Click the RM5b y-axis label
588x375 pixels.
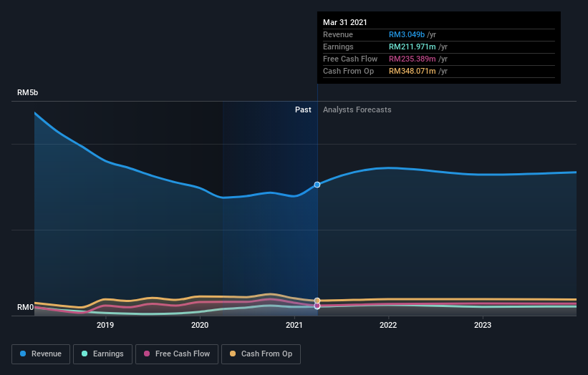(x=27, y=92)
